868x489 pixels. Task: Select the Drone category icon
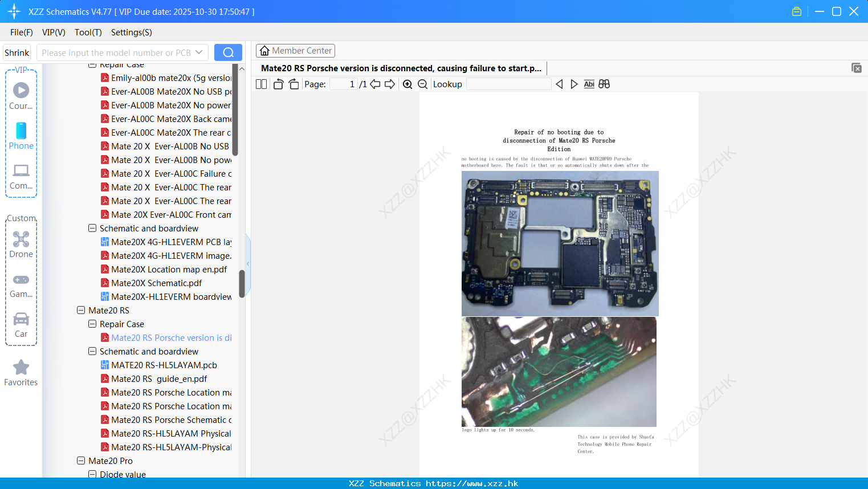coord(21,244)
